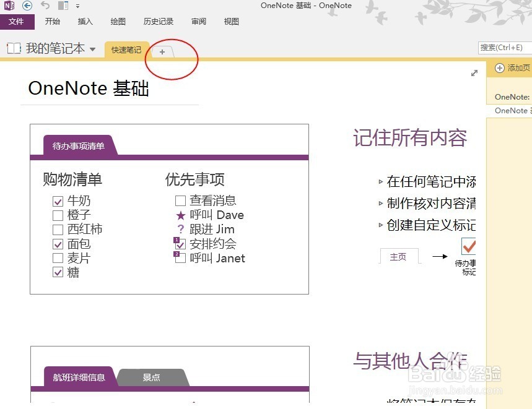
Task: Create a new section with the circled + tab
Action: [x=162, y=52]
